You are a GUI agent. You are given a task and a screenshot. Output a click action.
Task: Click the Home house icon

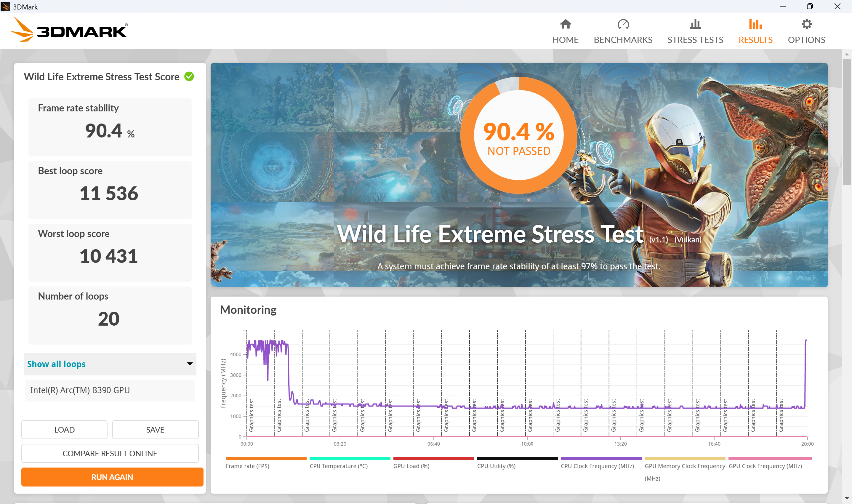tap(565, 24)
